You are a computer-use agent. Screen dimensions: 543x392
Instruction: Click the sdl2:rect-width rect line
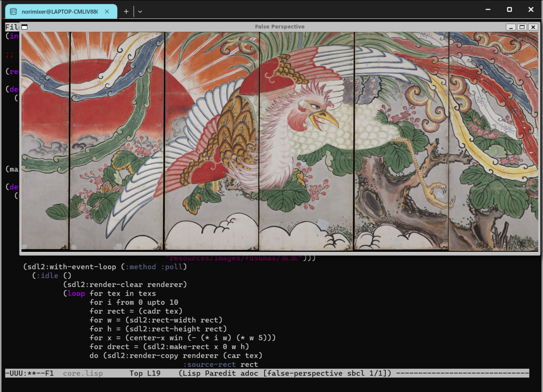click(156, 320)
